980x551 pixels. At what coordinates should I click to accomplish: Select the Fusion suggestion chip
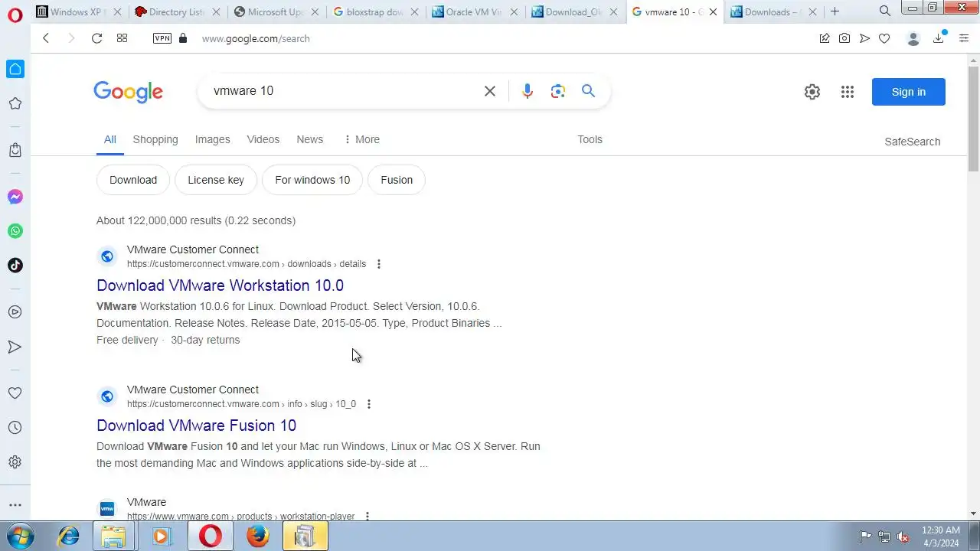[x=397, y=180]
